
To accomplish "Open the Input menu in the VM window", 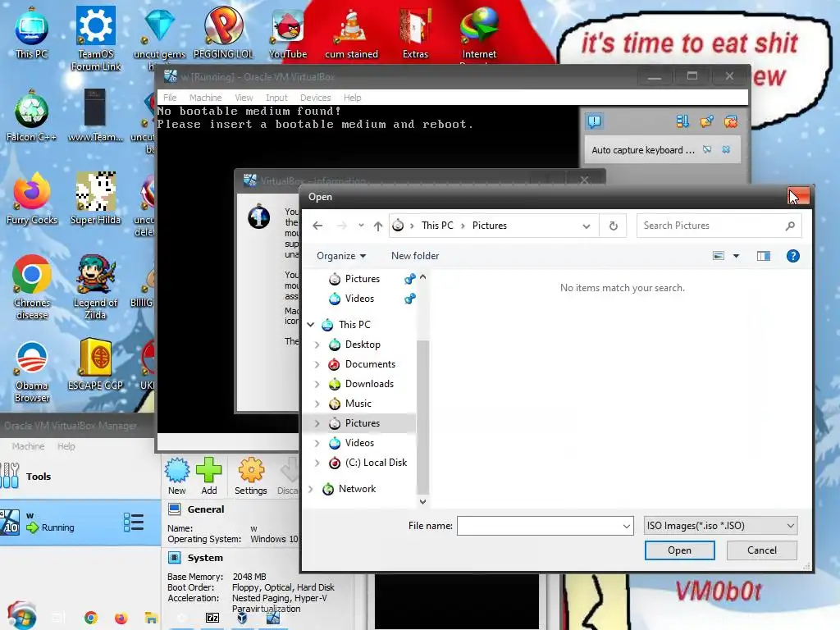I will 276,98.
